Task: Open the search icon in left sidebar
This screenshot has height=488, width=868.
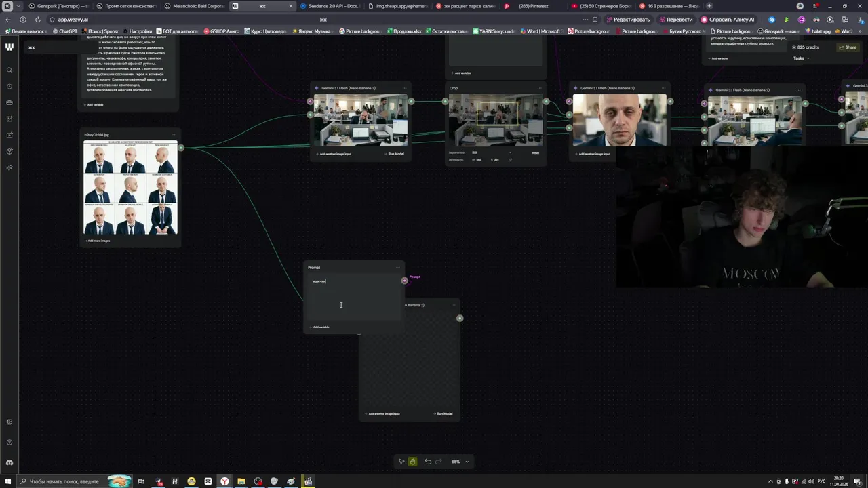Action: pyautogui.click(x=9, y=70)
